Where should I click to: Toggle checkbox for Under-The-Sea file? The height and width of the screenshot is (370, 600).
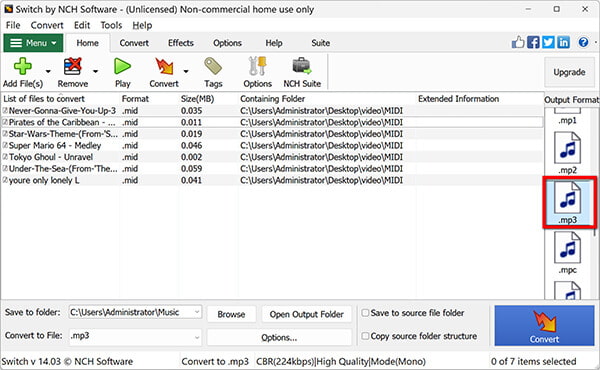5,168
